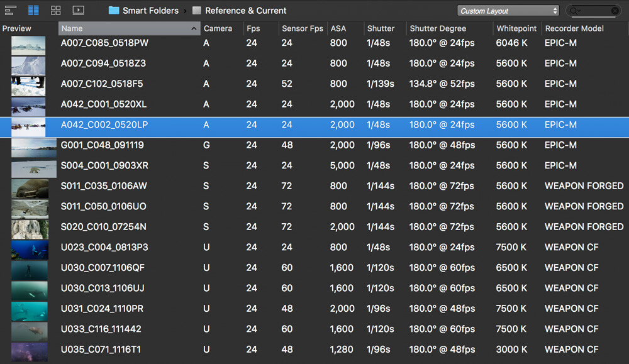Select thumbnail of clip A042_C001_0520XL
The image size is (629, 364).
[x=28, y=107]
